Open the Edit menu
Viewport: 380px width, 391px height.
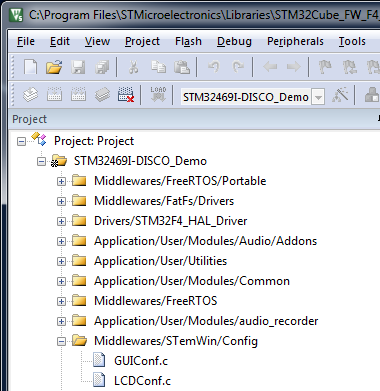point(60,41)
